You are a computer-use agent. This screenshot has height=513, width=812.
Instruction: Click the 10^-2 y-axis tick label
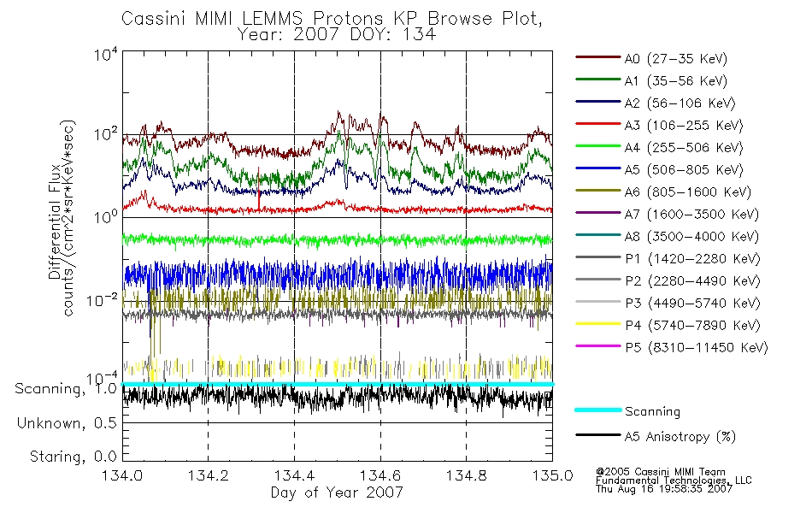102,301
